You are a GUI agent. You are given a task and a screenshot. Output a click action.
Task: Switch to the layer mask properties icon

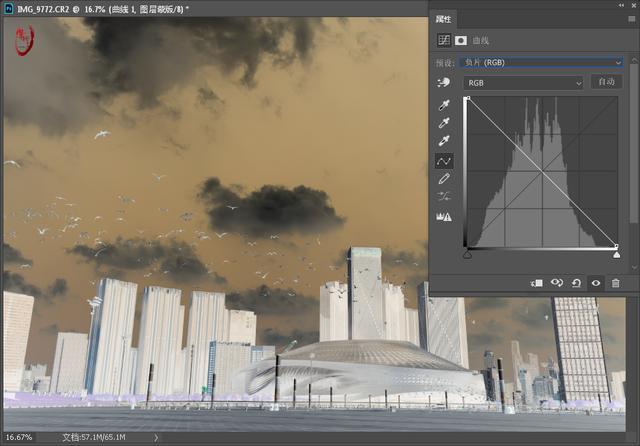pyautogui.click(x=461, y=41)
